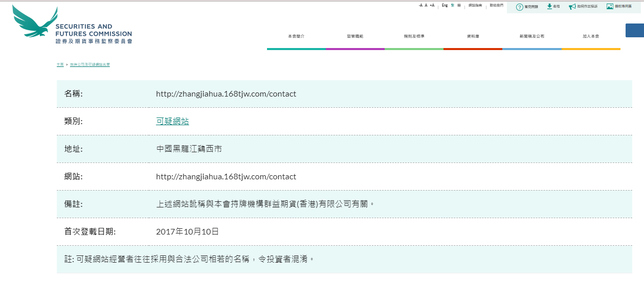Open the 傳媒專用區 picture icon
644x281 pixels.
(x=610, y=7)
